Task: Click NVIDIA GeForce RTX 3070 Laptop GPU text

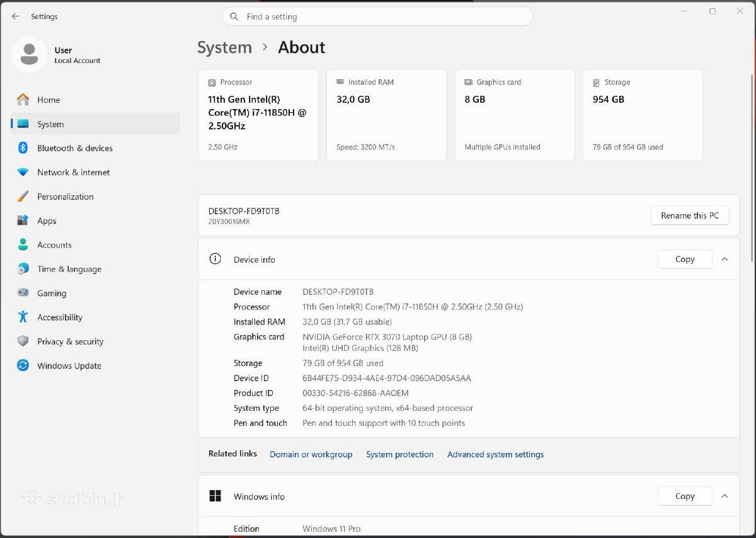Action: (387, 336)
